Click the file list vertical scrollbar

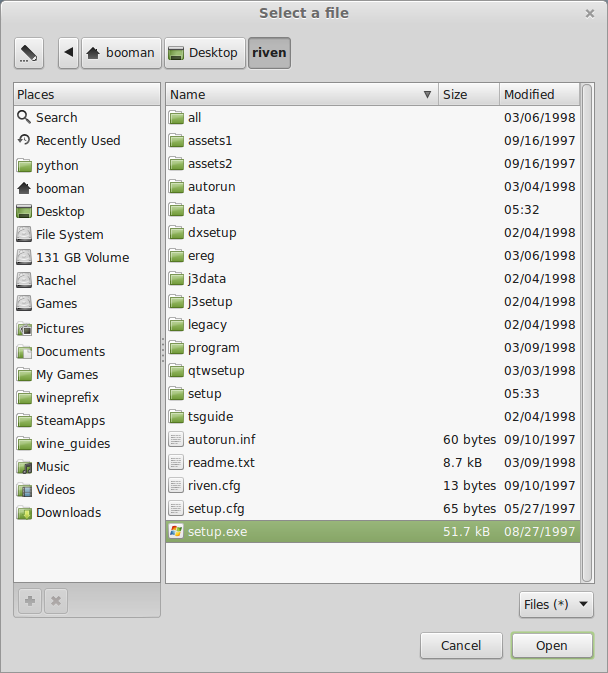coord(587,333)
